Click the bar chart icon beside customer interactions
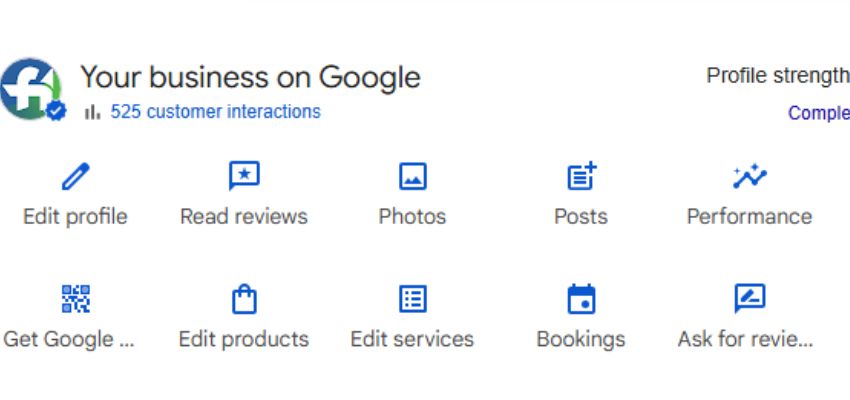 point(93,112)
